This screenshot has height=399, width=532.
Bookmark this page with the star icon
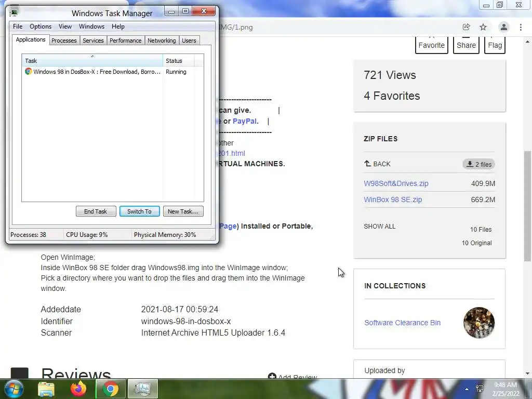pos(483,27)
